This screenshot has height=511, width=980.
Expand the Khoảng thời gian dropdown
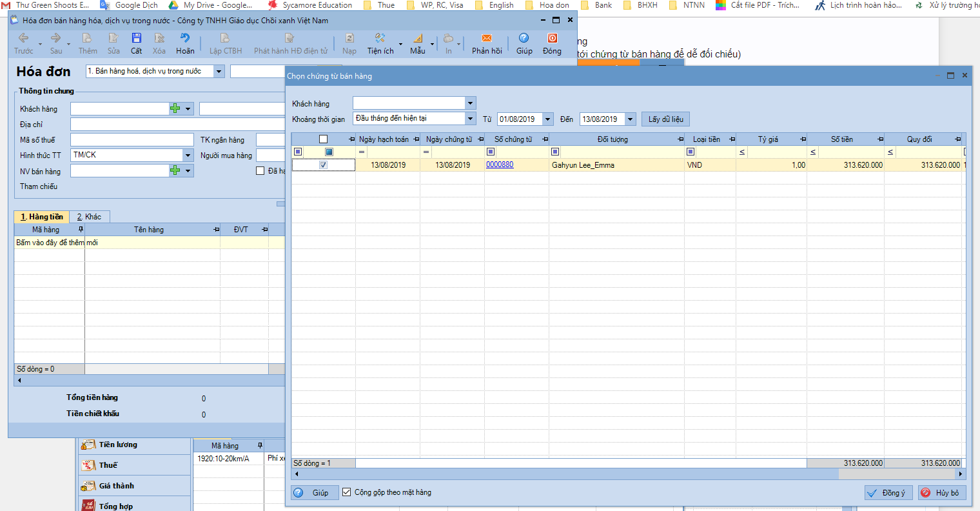(x=470, y=119)
